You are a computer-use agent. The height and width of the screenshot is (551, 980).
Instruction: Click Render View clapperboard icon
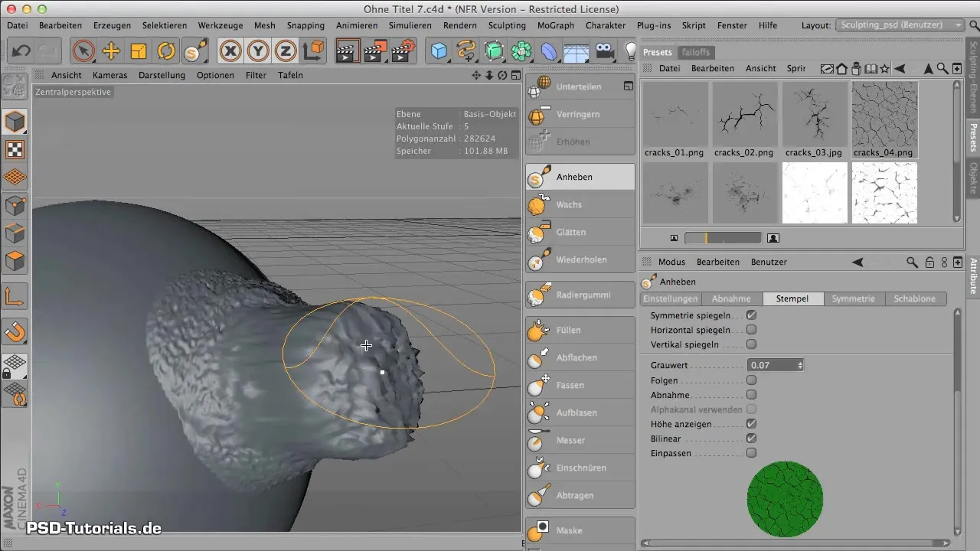coord(348,51)
